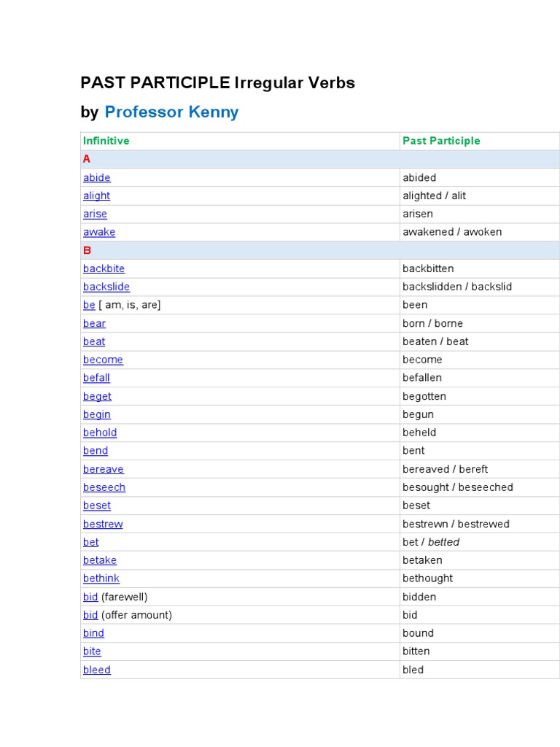Open the awake verb link
Image resolution: width=560 pixels, height=747 pixels.
(99, 232)
